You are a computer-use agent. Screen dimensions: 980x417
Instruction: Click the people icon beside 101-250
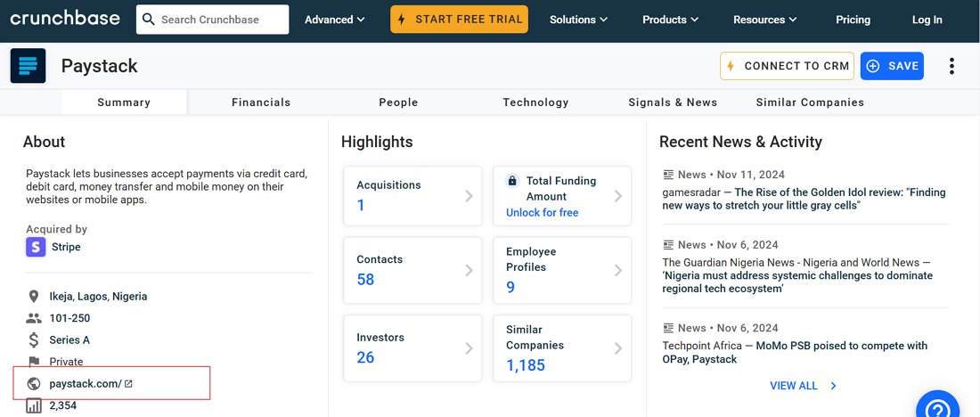33,318
